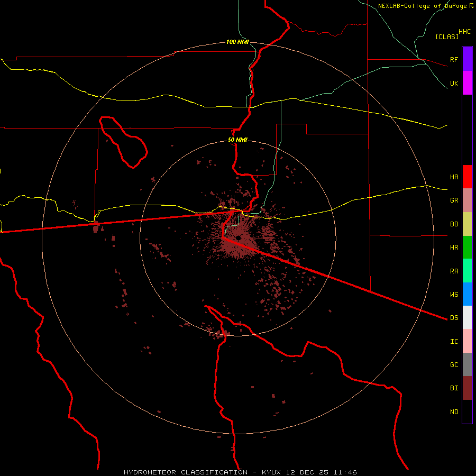Pick the mint green RA legend swatch
Viewport: 476px width, 476px height.
(x=467, y=271)
